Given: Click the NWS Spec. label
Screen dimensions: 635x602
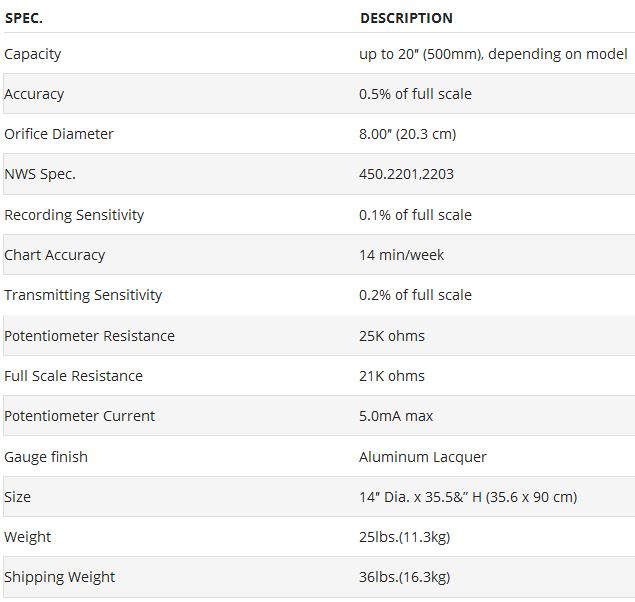Looking at the screenshot, I should 40,174.
